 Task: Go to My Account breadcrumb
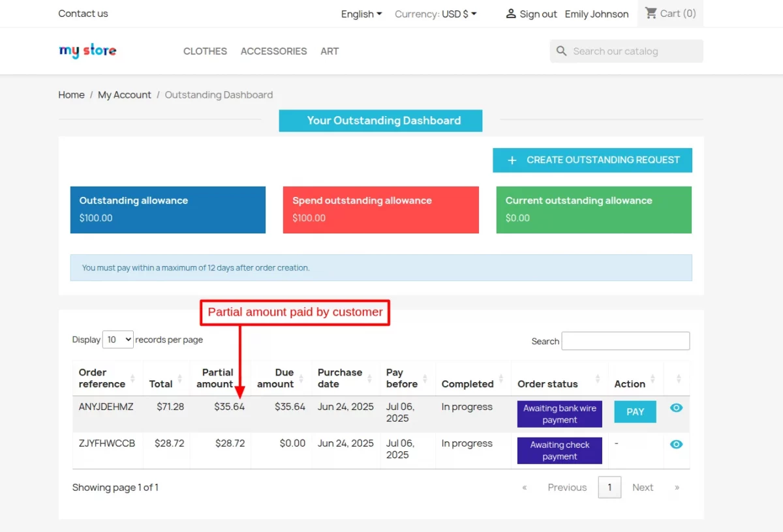tap(125, 95)
